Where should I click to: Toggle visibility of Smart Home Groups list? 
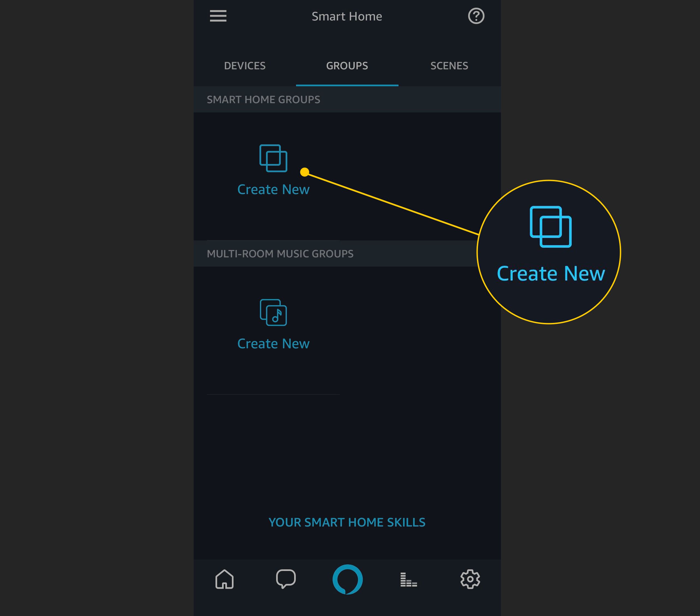pyautogui.click(x=347, y=99)
